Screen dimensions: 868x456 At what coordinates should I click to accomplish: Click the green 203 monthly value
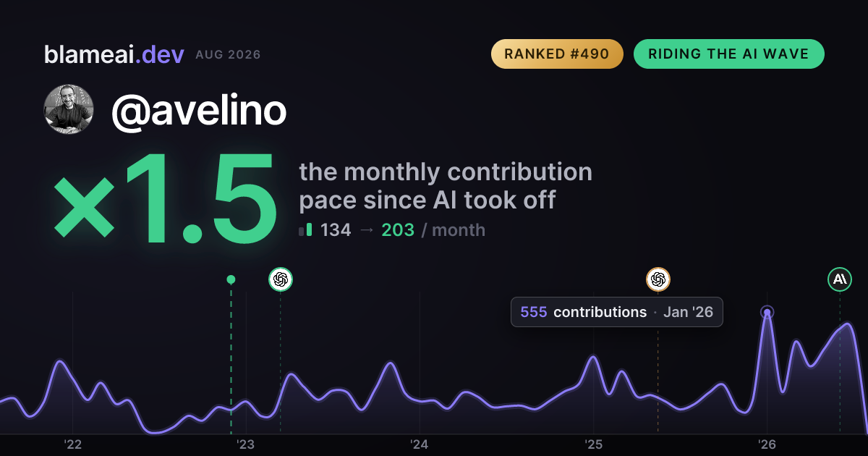tap(398, 230)
